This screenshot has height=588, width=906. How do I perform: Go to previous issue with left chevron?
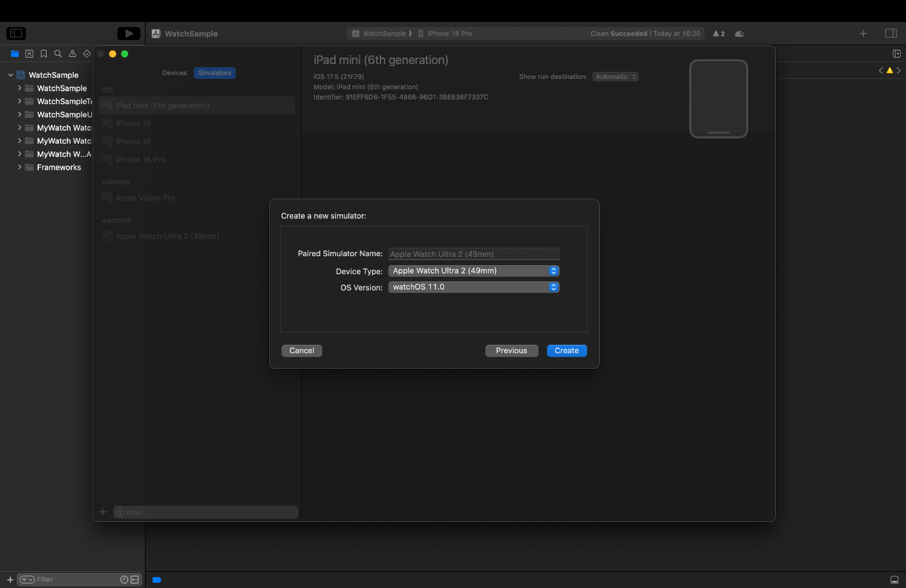pyautogui.click(x=881, y=71)
